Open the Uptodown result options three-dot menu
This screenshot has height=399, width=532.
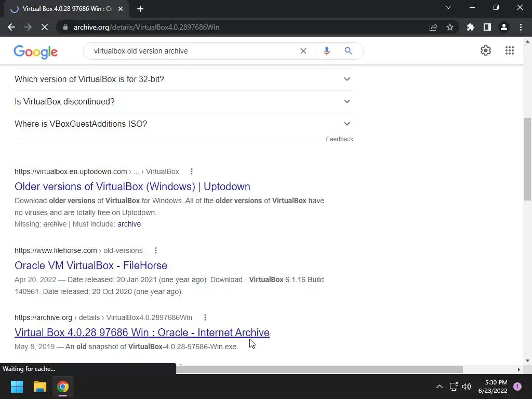(192, 171)
